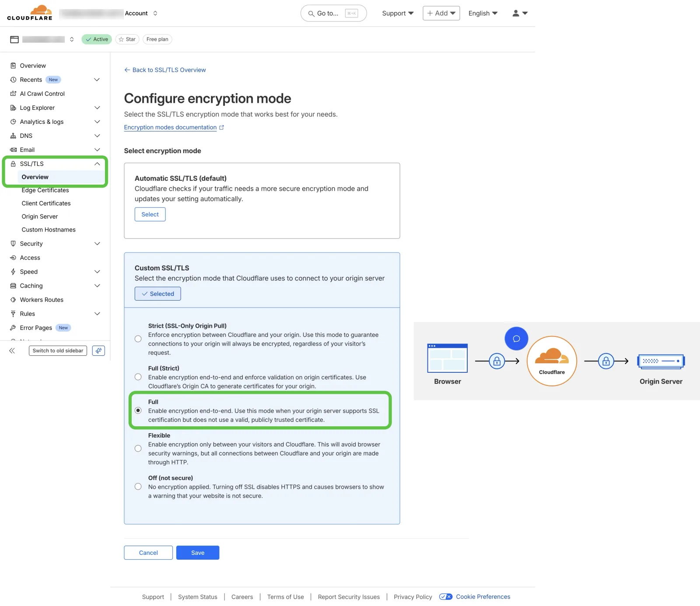Select the Full encryption radio button
Image resolution: width=700 pixels, height=606 pixels.
[x=138, y=410]
